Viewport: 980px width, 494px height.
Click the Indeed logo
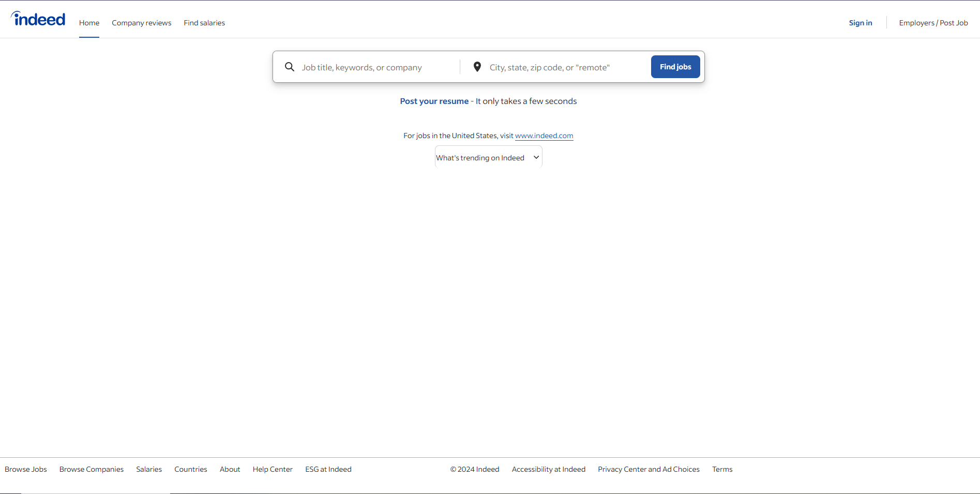(x=38, y=19)
